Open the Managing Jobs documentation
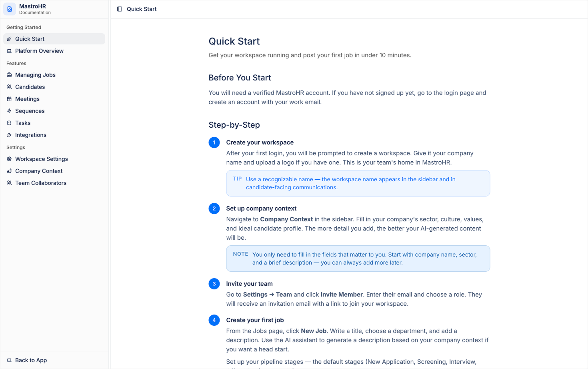 (54, 75)
